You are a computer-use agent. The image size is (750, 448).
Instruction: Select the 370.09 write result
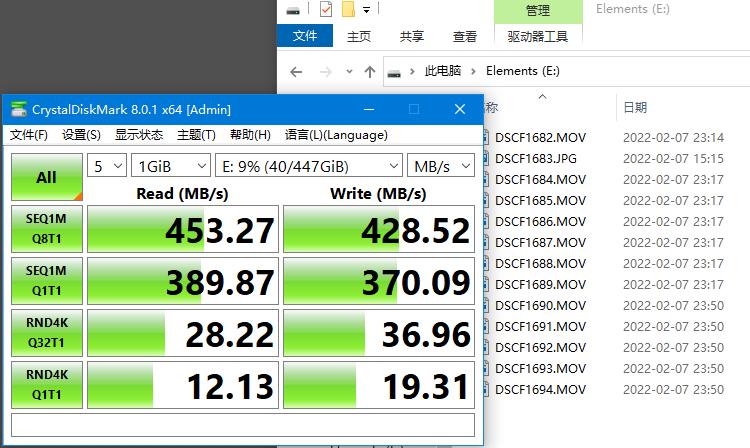tap(379, 281)
